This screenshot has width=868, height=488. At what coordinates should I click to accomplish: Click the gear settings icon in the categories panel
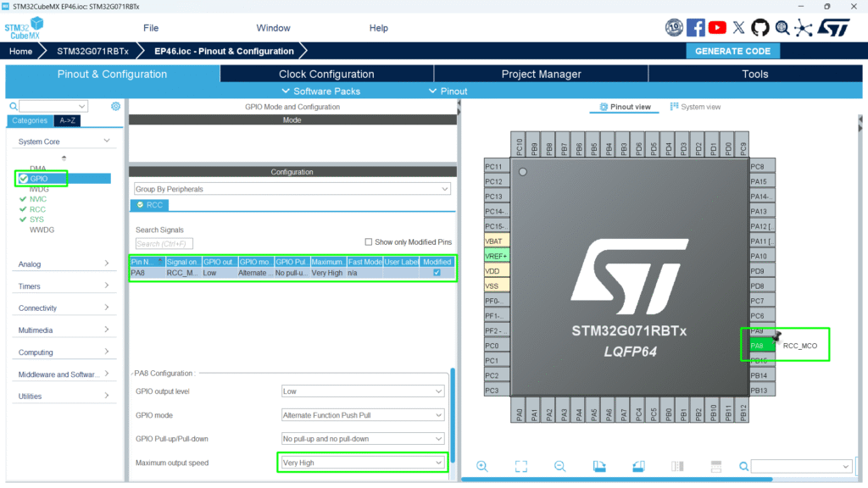(116, 107)
